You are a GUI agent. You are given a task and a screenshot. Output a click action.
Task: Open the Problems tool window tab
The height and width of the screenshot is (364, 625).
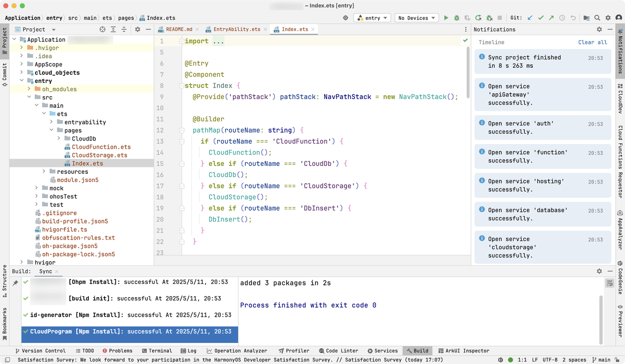(117, 350)
